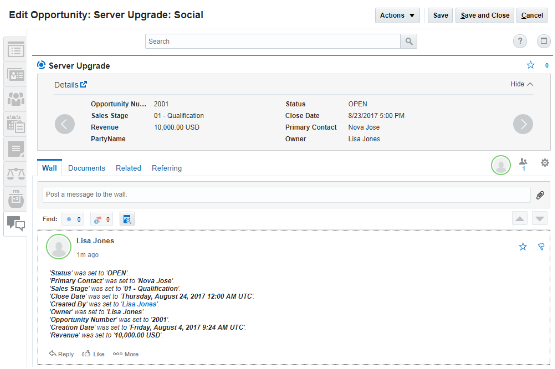555x369 pixels.
Task: Open the Leads sidebar icon
Action: tap(16, 199)
